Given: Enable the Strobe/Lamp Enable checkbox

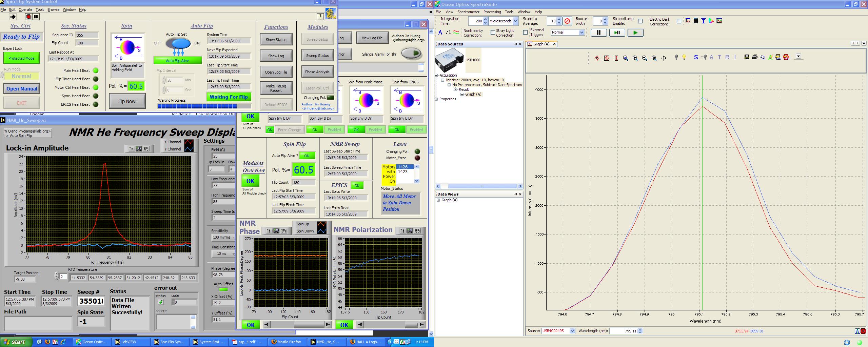Looking at the screenshot, I should pyautogui.click(x=640, y=21).
